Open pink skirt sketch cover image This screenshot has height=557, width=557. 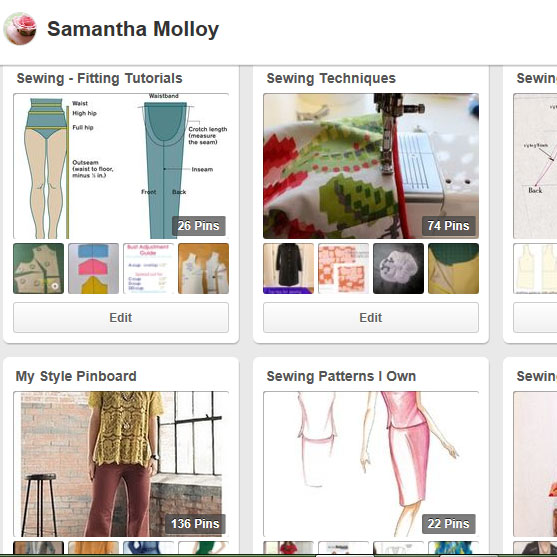coord(371,464)
